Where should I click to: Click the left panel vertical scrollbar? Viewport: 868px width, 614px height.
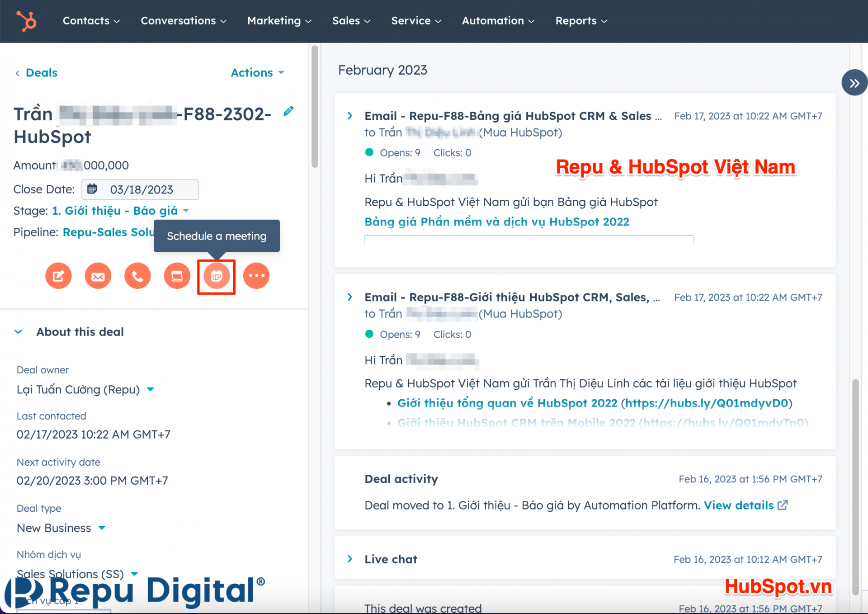click(315, 107)
